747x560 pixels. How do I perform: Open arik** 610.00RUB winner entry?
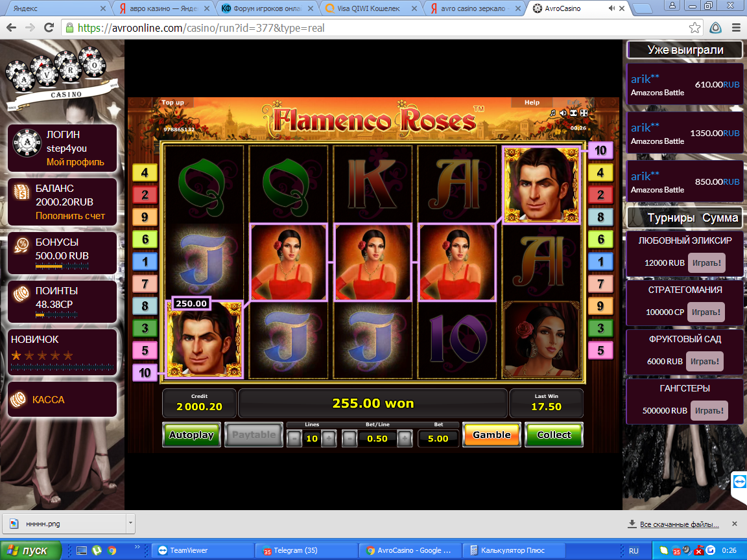click(685, 86)
